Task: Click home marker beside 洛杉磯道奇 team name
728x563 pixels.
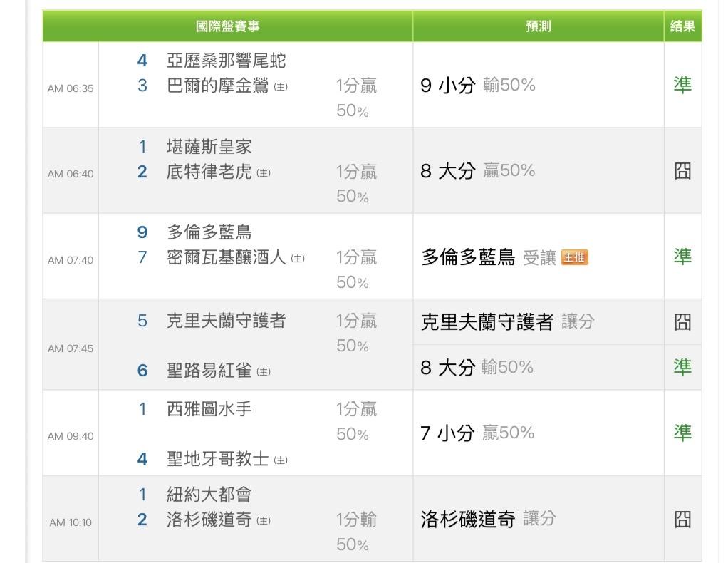Action: 264,520
